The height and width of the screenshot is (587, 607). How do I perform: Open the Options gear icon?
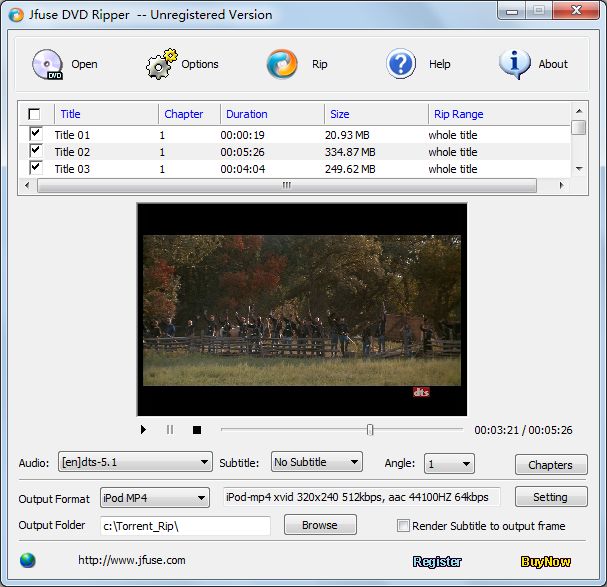(162, 64)
